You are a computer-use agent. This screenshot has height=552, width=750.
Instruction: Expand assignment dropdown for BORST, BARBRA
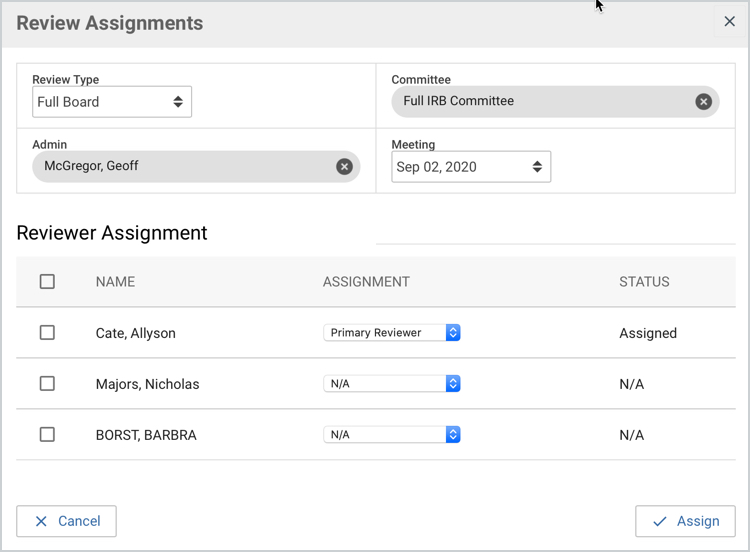click(x=391, y=435)
